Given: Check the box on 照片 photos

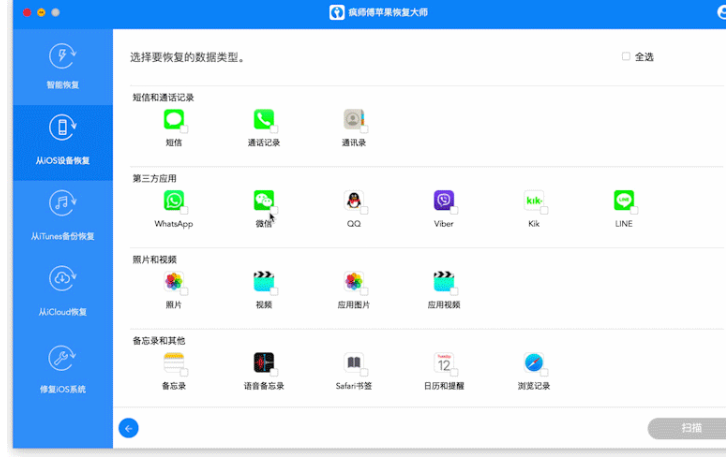Looking at the screenshot, I should pos(184,291).
